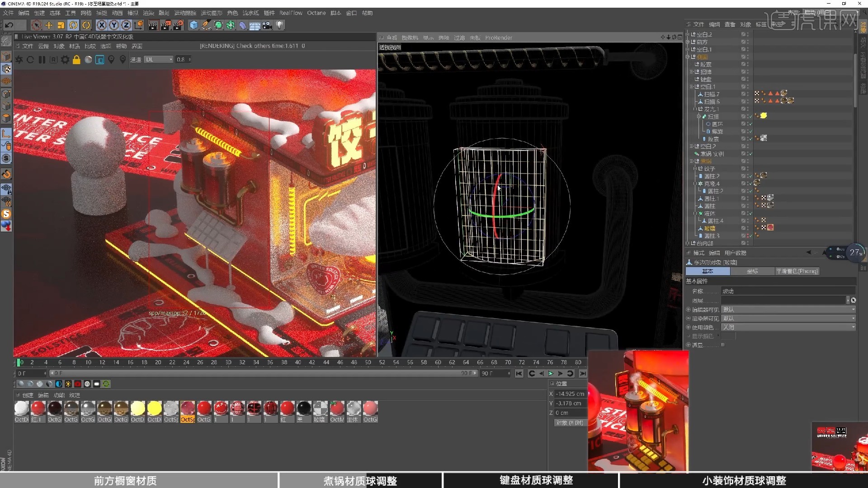868x488 pixels.
Task: Click the camera object icon
Action: (267, 25)
